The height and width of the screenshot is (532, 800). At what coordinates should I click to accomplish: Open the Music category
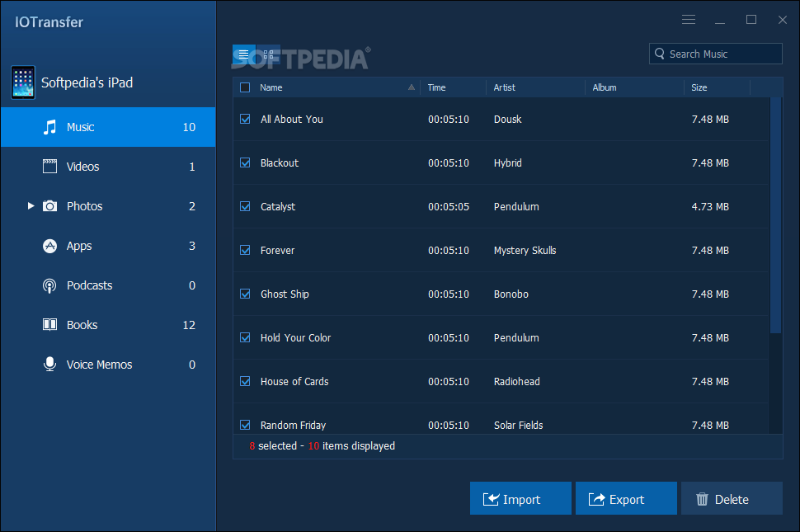click(x=108, y=127)
